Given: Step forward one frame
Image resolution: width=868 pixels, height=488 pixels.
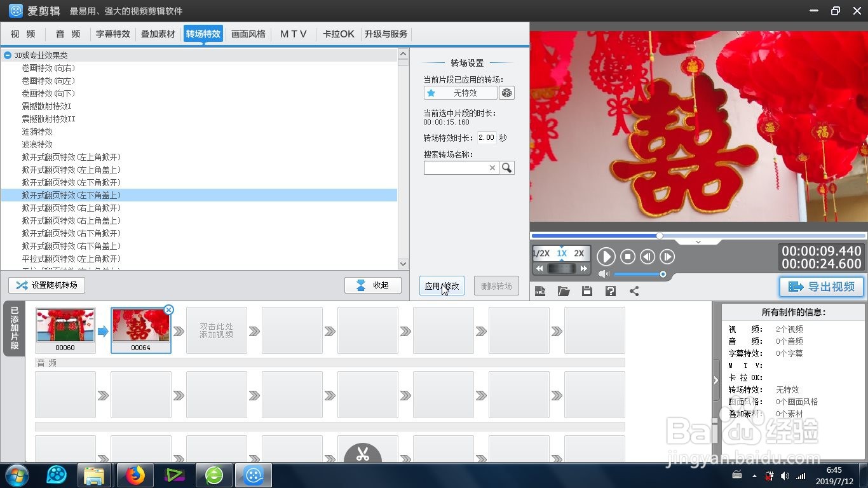Looking at the screenshot, I should pyautogui.click(x=667, y=257).
